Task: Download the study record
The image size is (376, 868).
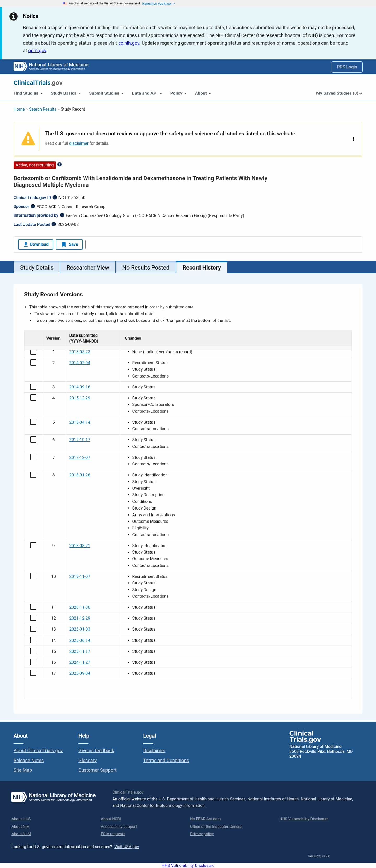Action: [x=36, y=244]
